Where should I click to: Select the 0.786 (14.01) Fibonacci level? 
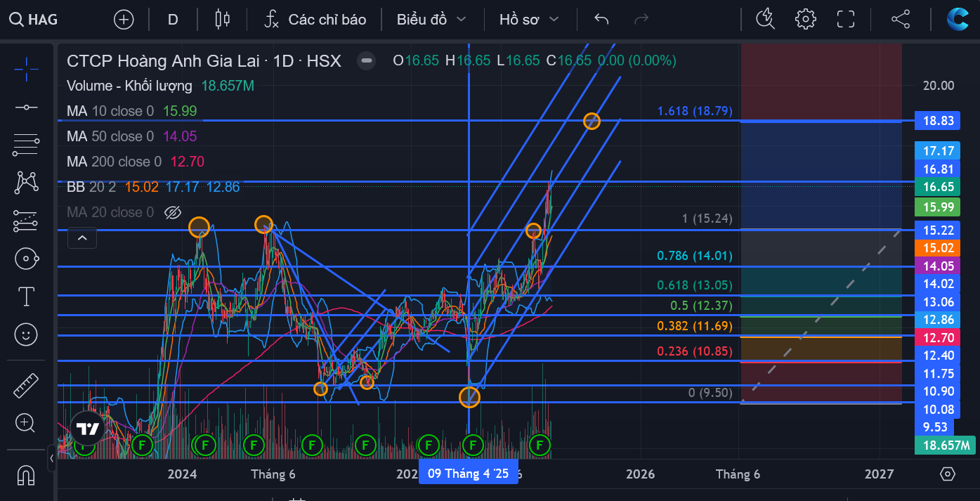695,256
